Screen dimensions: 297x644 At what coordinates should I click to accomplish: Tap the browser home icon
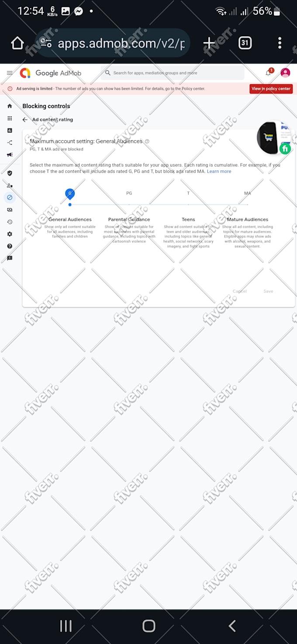tap(17, 43)
